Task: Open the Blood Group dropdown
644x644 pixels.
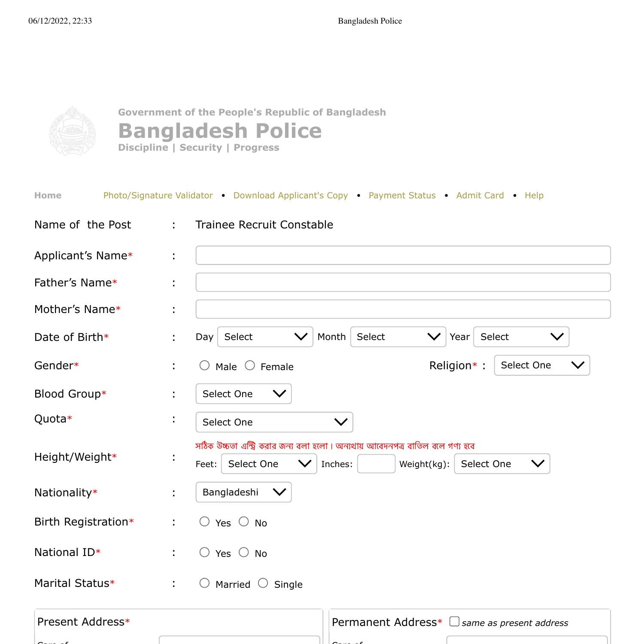Action: pyautogui.click(x=243, y=394)
